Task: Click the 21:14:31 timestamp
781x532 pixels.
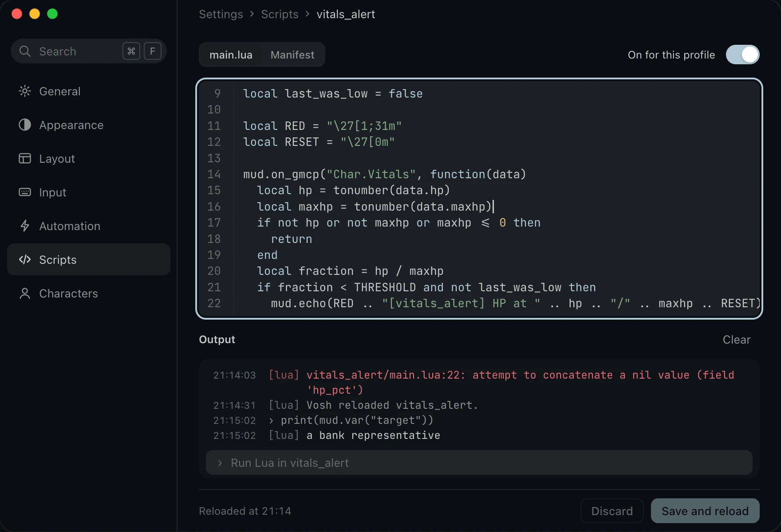Action: coord(234,405)
